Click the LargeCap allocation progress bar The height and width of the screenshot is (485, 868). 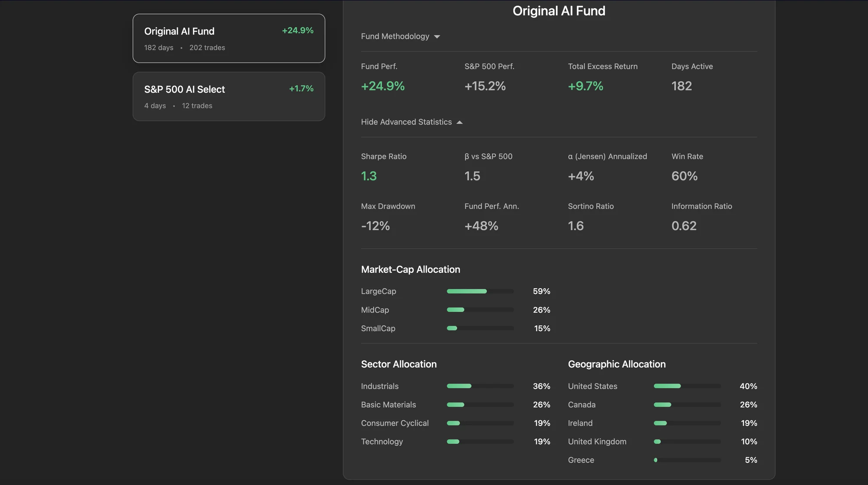click(480, 291)
